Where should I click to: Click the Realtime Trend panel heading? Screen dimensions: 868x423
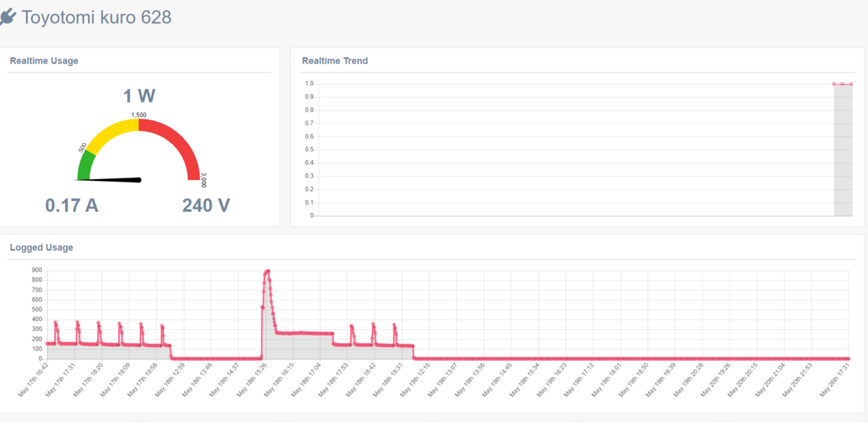tap(335, 61)
